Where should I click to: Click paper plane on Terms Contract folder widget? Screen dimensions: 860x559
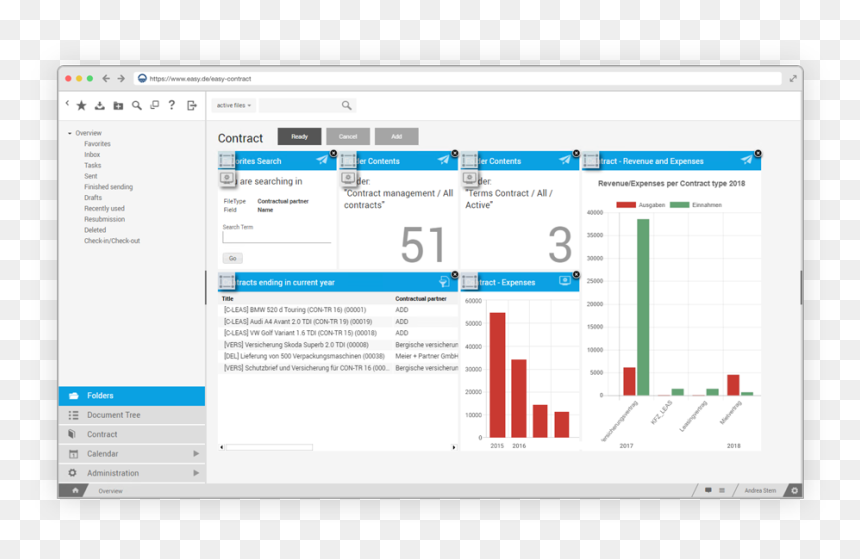coord(564,160)
